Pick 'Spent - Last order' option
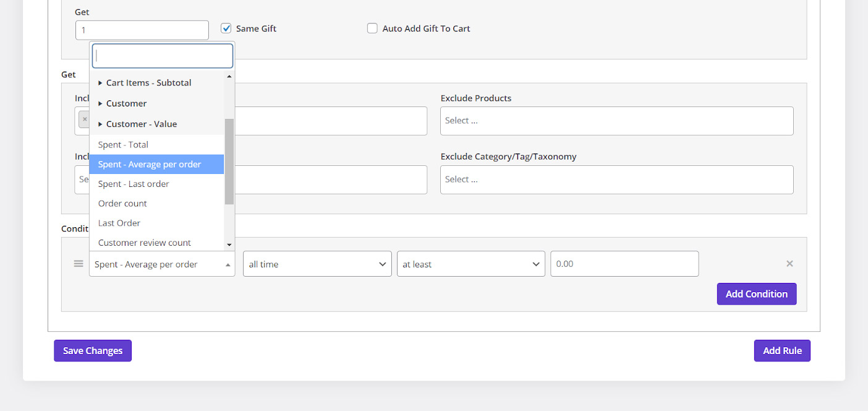Image resolution: width=868 pixels, height=411 pixels. coord(134,184)
